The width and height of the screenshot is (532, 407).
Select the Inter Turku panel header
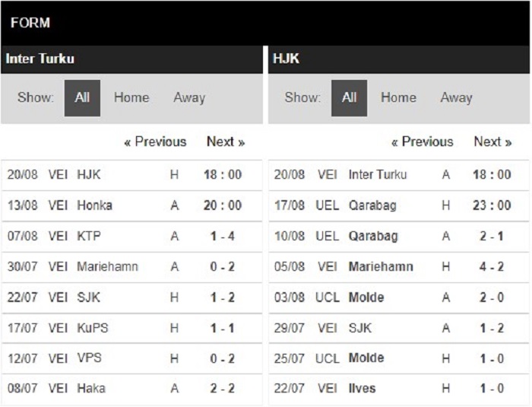131,59
